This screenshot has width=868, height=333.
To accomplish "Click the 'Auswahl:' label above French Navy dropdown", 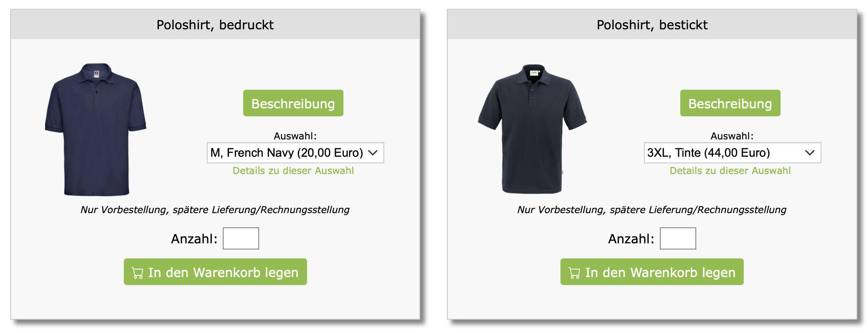I will point(295,136).
